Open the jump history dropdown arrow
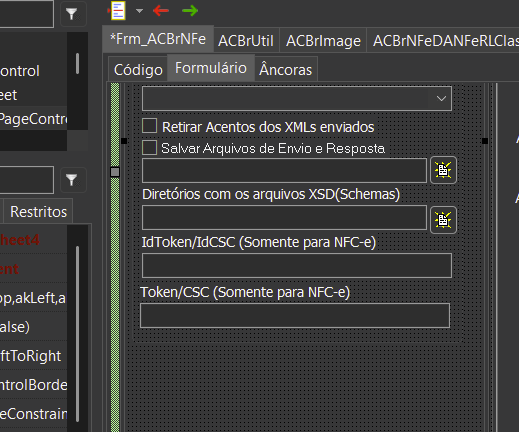 coord(139,11)
